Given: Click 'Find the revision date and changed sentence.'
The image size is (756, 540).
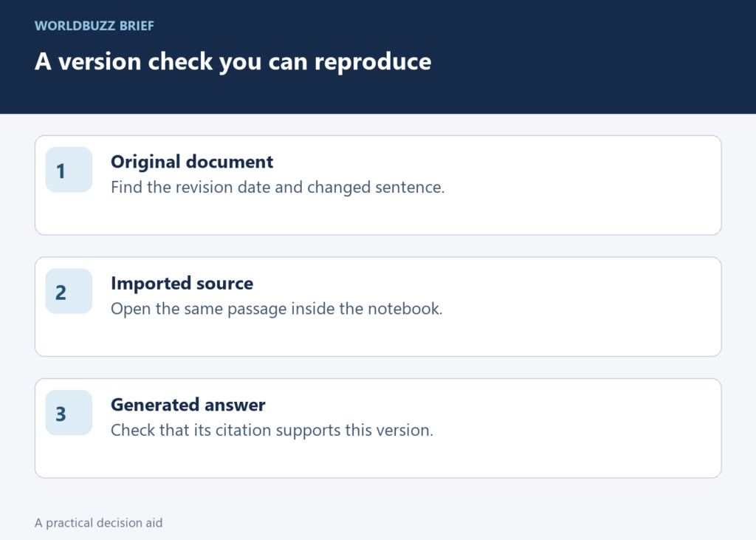Looking at the screenshot, I should click(278, 187).
